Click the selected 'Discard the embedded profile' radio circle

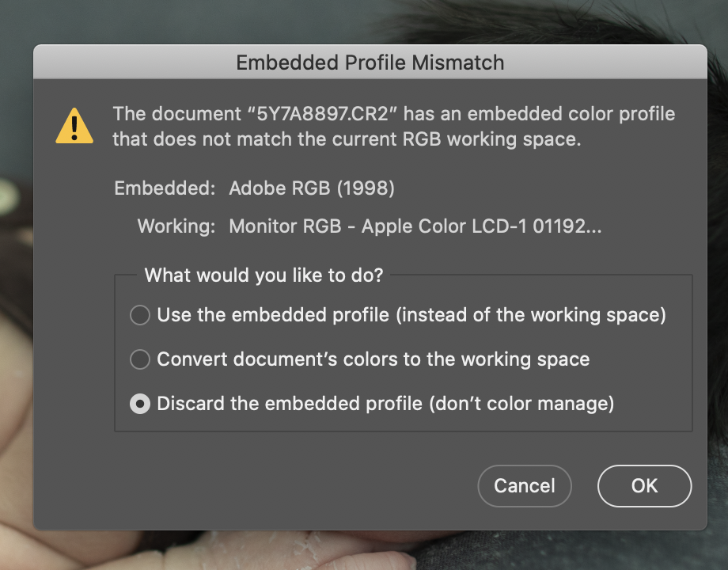point(140,404)
